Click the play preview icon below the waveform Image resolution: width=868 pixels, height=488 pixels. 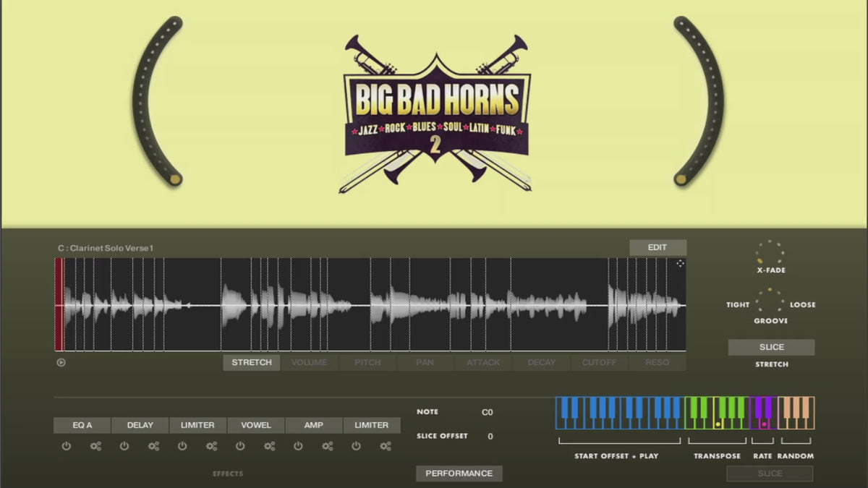point(61,362)
